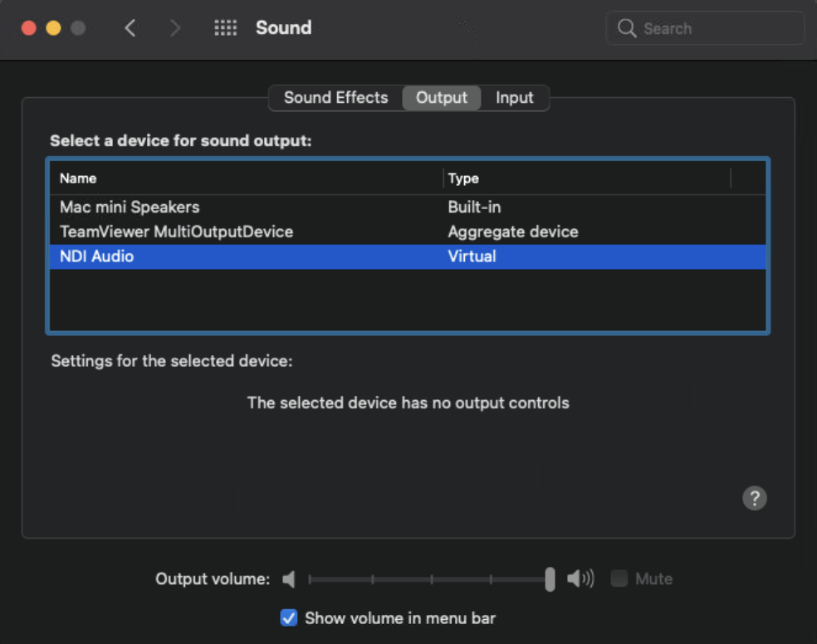Uncheck Show volume in menu bar

pos(289,618)
